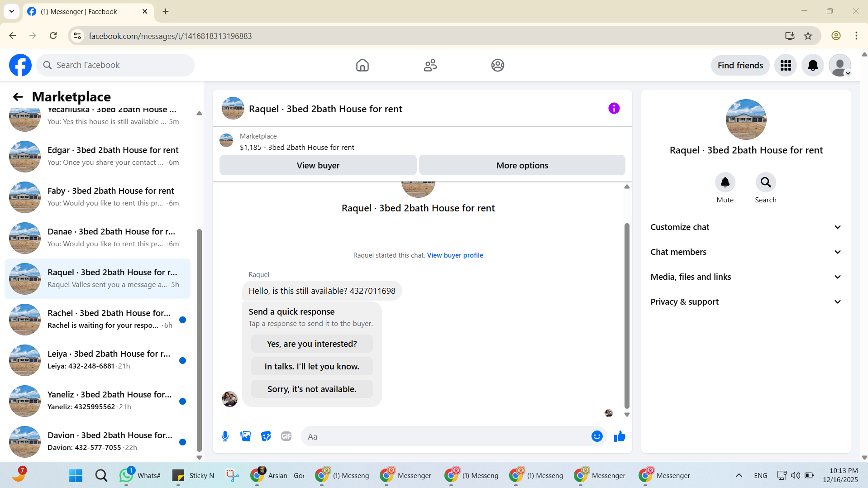Image resolution: width=868 pixels, height=488 pixels.
Task: Choose a sticker icon
Action: click(x=266, y=436)
